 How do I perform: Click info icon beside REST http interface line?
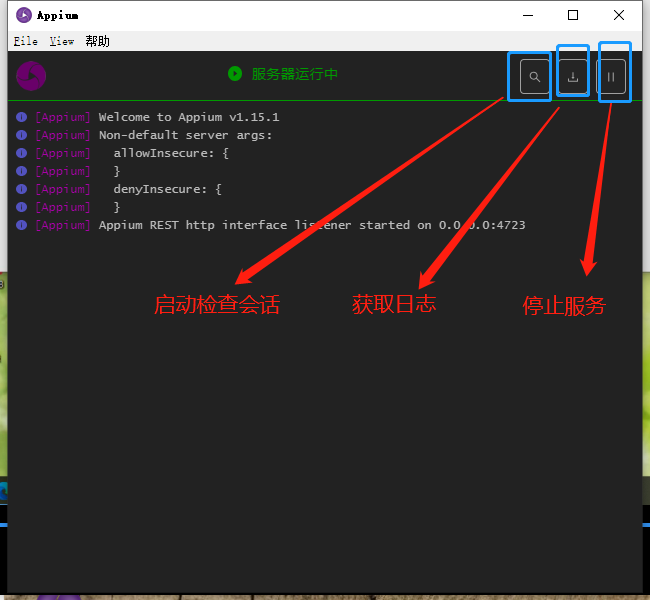(x=22, y=225)
